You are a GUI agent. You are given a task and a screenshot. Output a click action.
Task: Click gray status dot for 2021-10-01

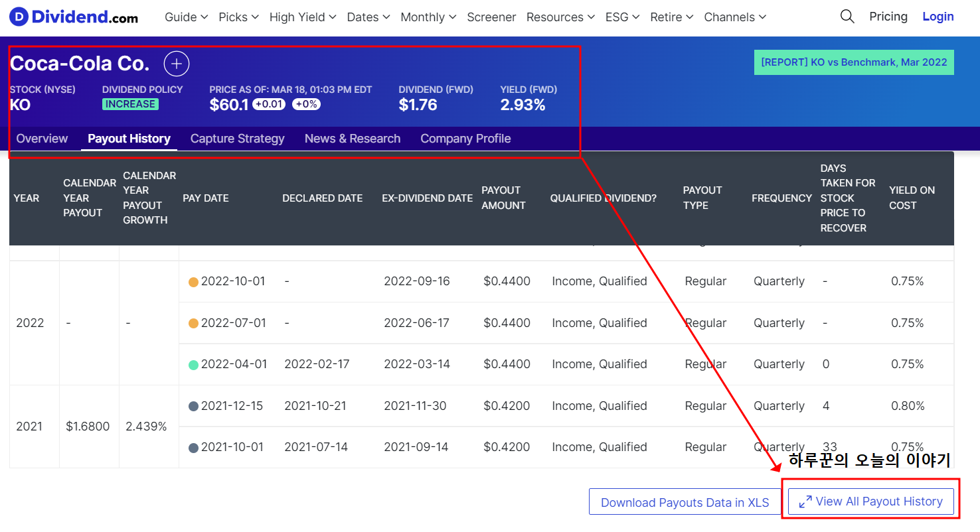click(194, 448)
